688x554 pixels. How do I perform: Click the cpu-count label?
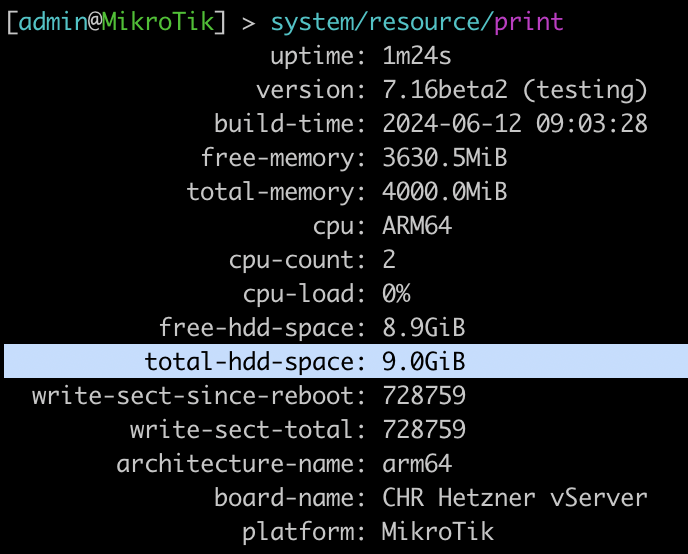tap(297, 261)
